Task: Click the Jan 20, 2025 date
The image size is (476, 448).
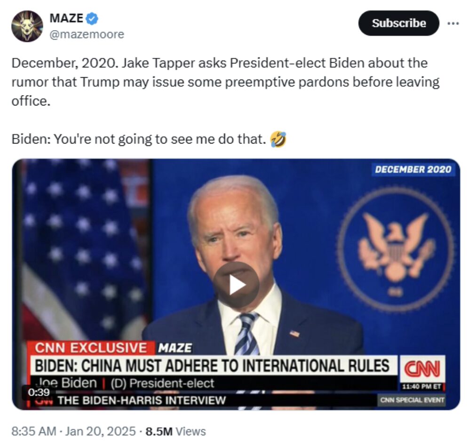Action: pos(101,431)
